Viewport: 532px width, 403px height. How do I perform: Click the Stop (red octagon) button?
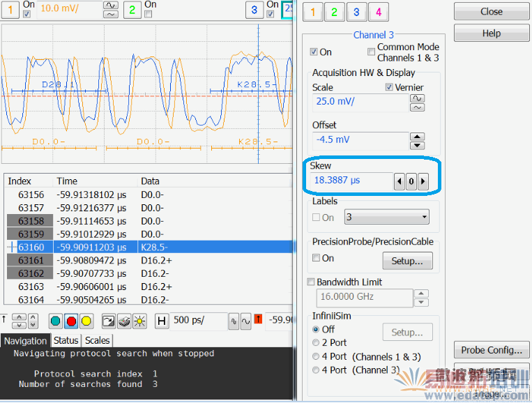coord(71,321)
